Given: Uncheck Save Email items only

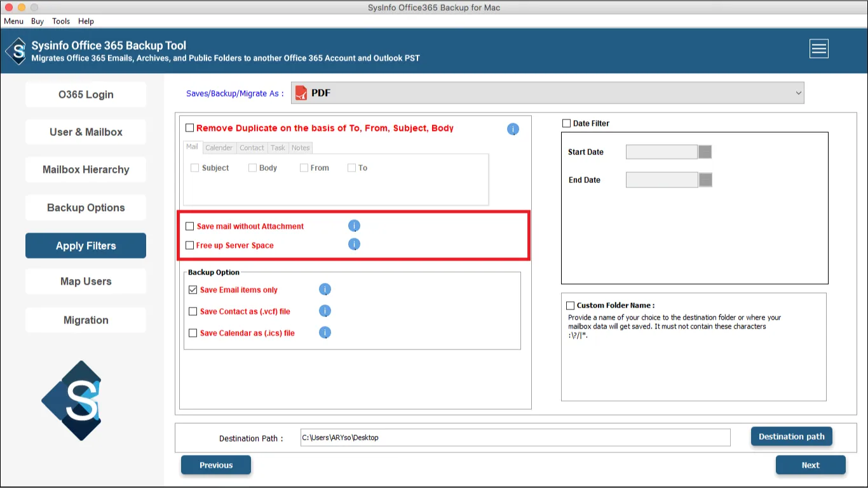Looking at the screenshot, I should (193, 290).
